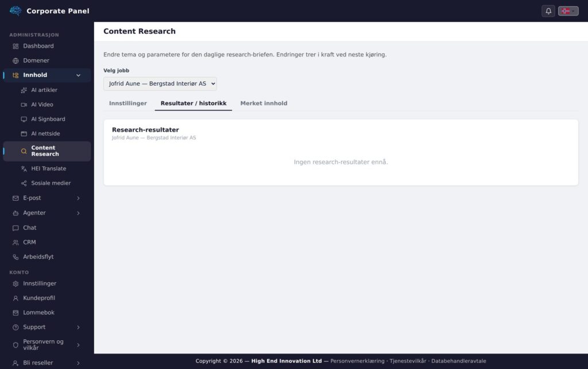Open Sosiale medier share icon
This screenshot has height=369, width=588.
pyautogui.click(x=24, y=183)
